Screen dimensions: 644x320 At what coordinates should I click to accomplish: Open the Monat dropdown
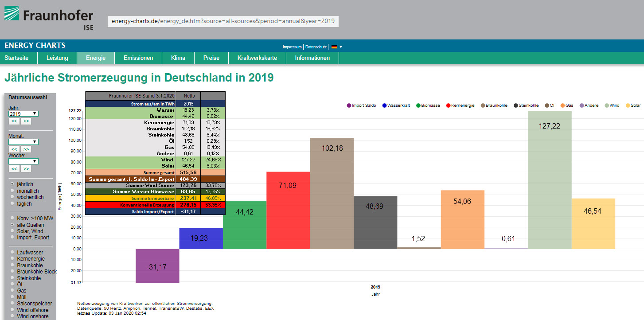(23, 142)
